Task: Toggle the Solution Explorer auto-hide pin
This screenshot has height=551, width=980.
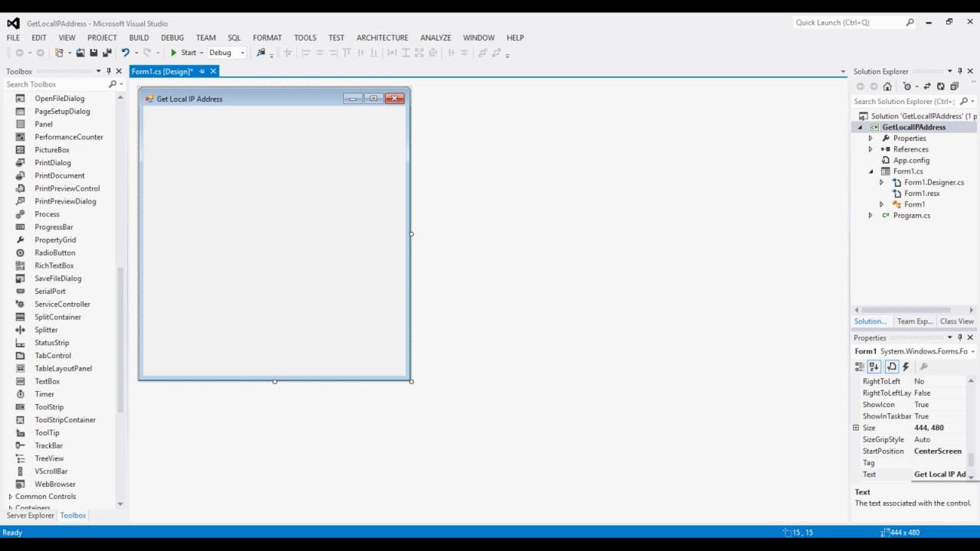Action: coord(960,71)
